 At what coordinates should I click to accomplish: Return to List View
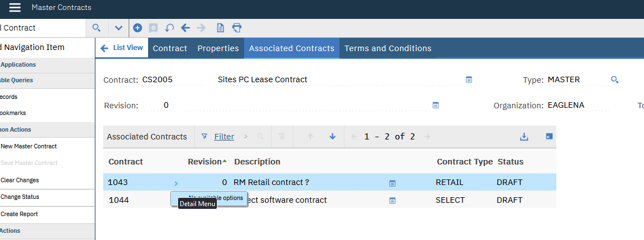point(122,48)
